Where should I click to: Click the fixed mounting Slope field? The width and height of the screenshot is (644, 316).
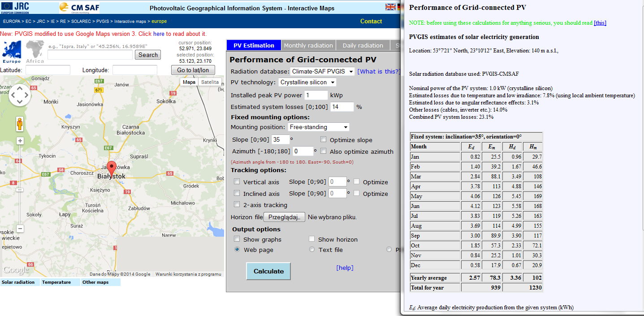tap(281, 139)
